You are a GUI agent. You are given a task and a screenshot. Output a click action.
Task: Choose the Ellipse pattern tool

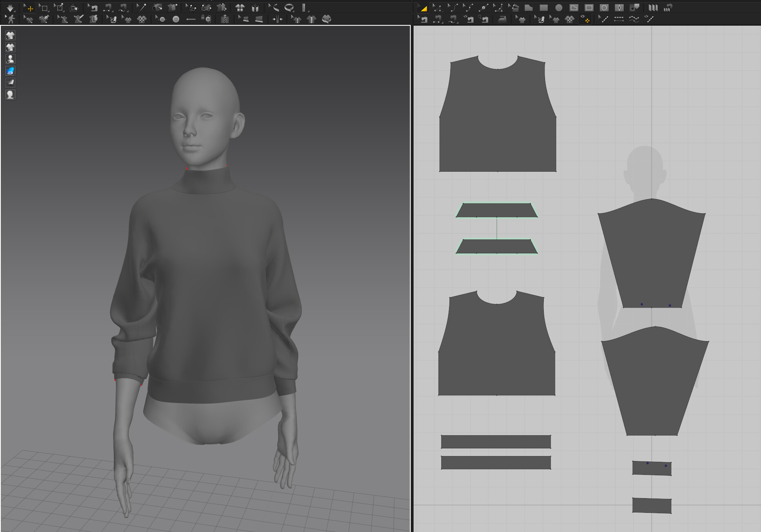click(x=559, y=8)
